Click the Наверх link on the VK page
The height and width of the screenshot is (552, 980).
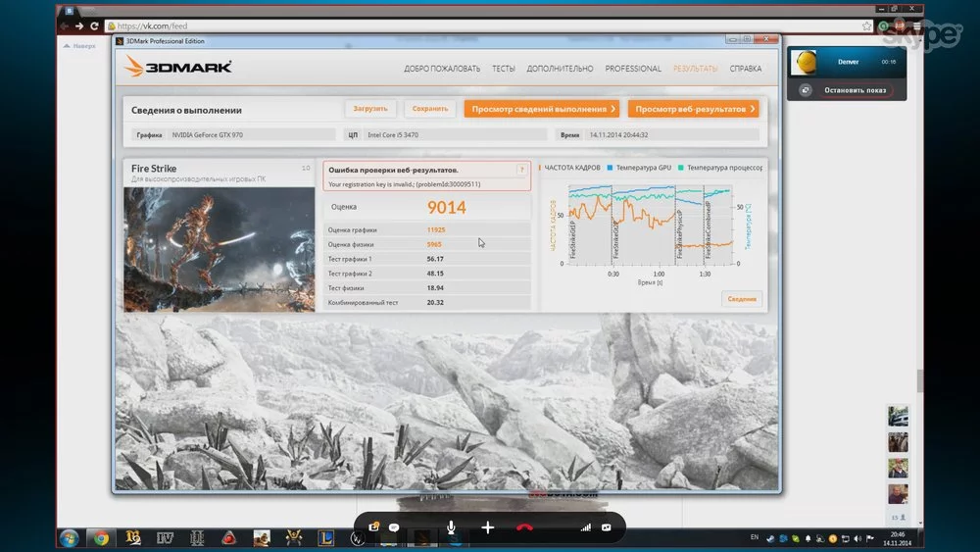coord(80,46)
